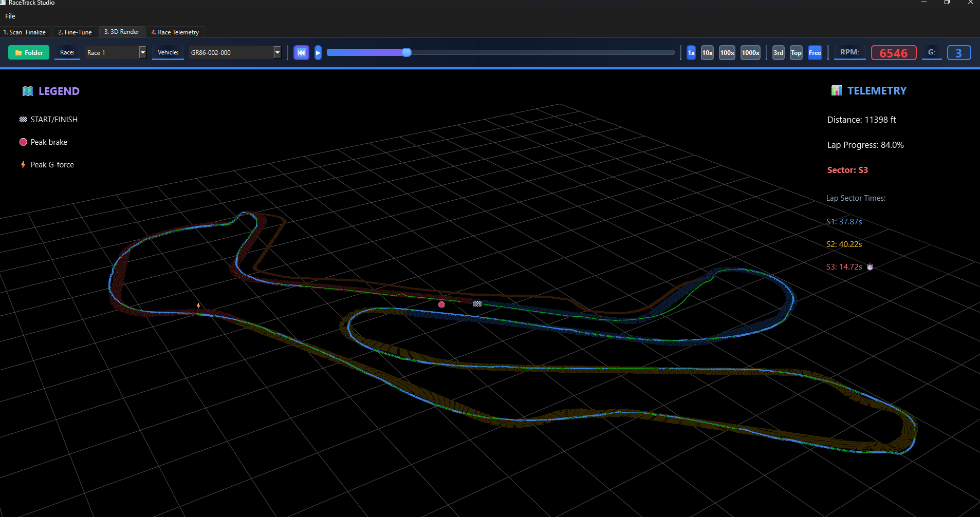
Task: Close the RaceTrack Studio window
Action: point(970,3)
